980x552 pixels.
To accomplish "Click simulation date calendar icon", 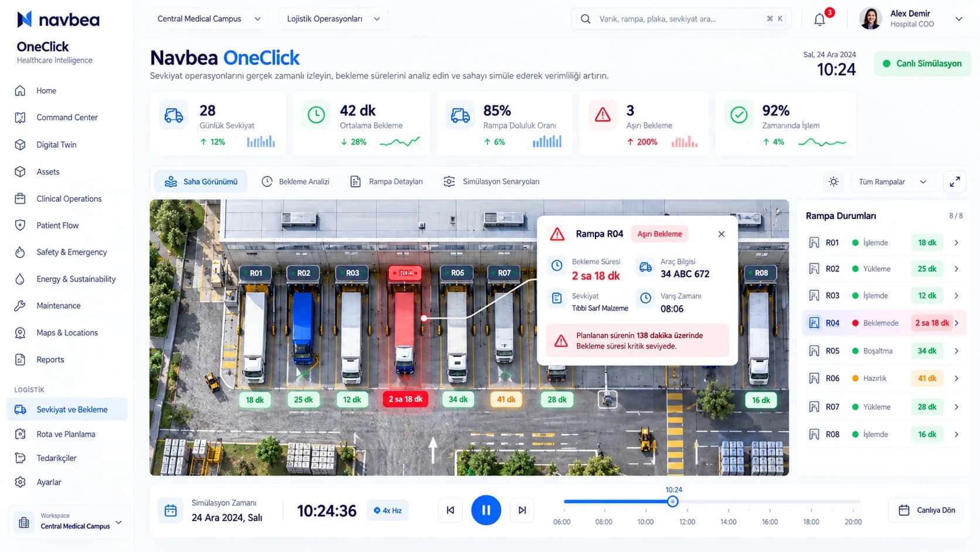I will click(171, 510).
